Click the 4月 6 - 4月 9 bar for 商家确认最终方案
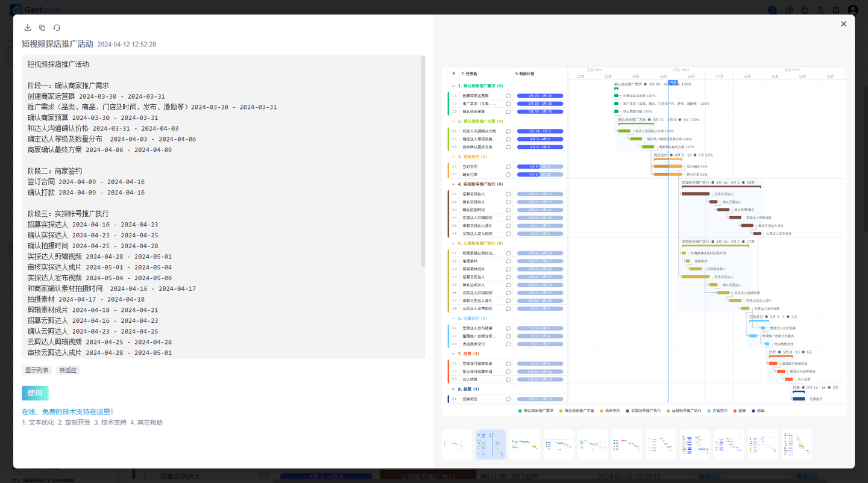868x483 pixels. tap(539, 147)
